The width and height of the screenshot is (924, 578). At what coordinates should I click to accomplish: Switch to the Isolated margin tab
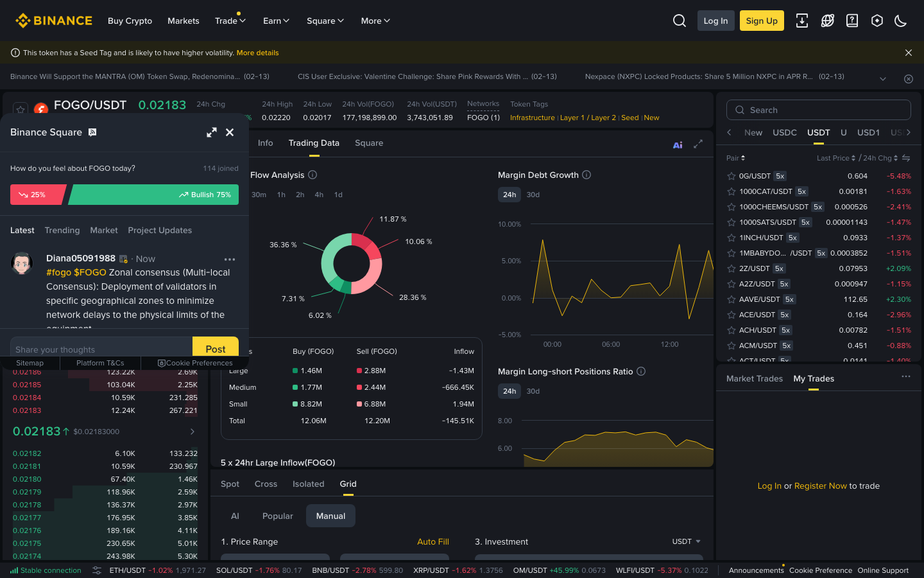pyautogui.click(x=308, y=484)
